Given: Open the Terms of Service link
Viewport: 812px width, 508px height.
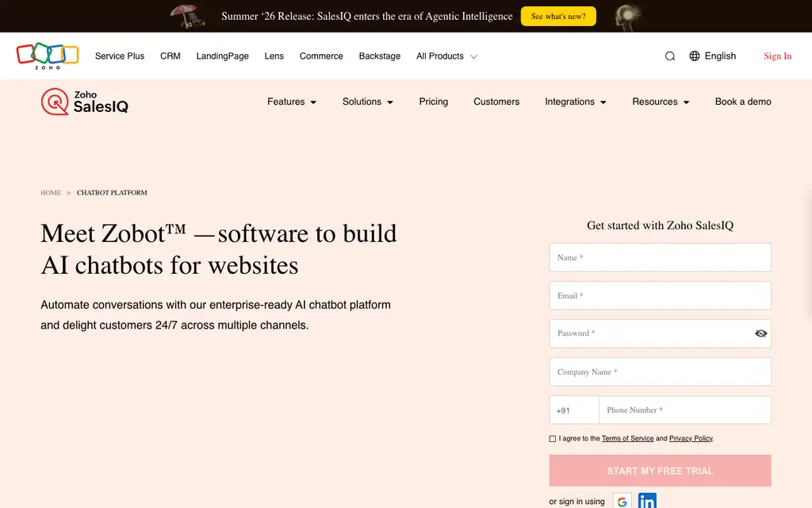Looking at the screenshot, I should (628, 438).
